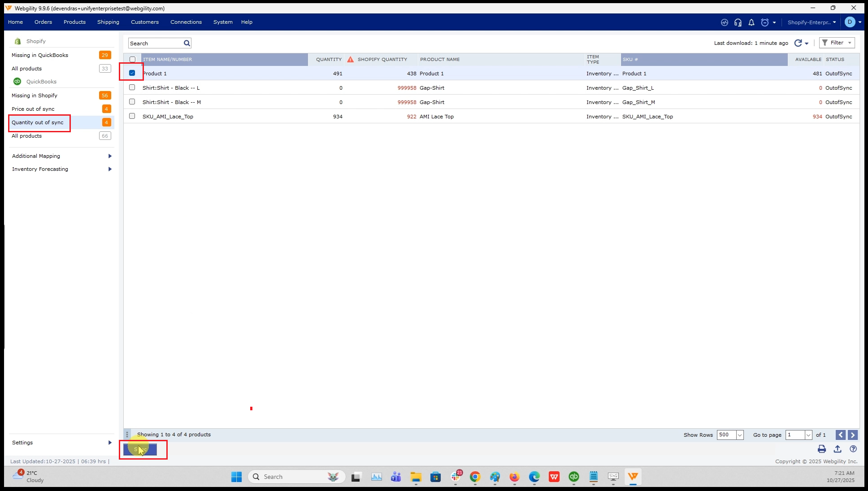Select Price out of sync in the sidebar
The height and width of the screenshot is (491, 868).
(x=33, y=109)
